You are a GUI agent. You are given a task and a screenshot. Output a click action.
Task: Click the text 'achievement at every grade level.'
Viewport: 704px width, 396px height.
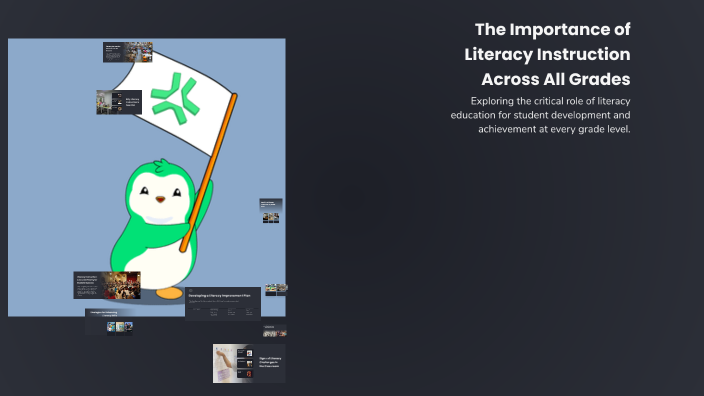[554, 129]
